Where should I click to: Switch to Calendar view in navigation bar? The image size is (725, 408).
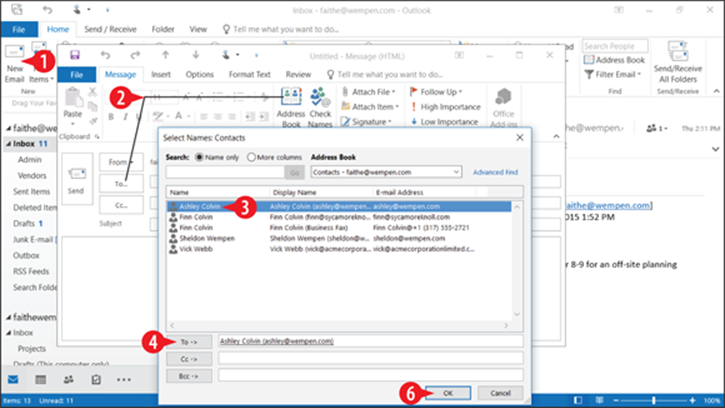pyautogui.click(x=41, y=380)
